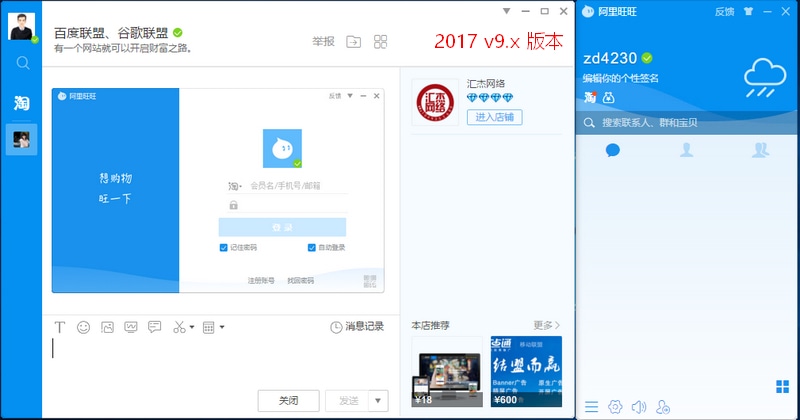
Task: Click the 汇杰网络 shop logo
Action: click(x=435, y=102)
